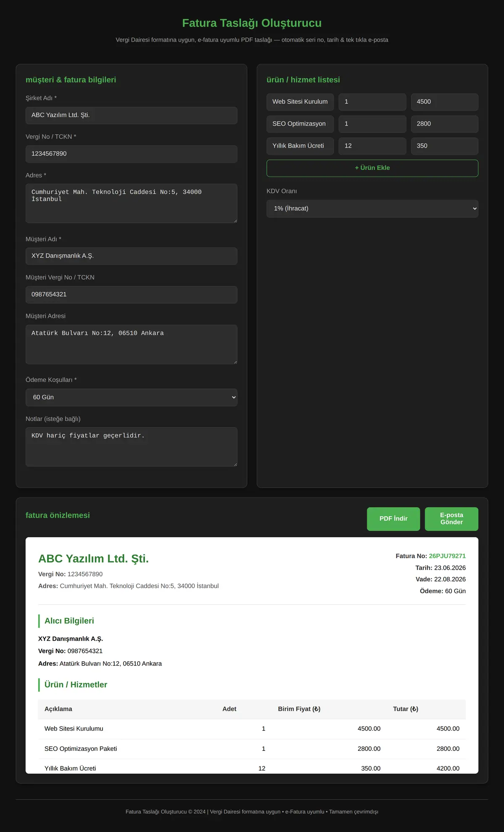This screenshot has height=832, width=504.
Task: Edit the Yıllık Bakım Ücreti name field
Action: point(300,146)
